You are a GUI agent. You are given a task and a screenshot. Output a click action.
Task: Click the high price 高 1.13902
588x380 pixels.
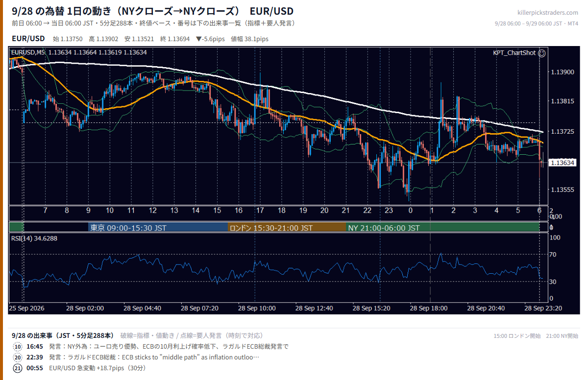104,39
